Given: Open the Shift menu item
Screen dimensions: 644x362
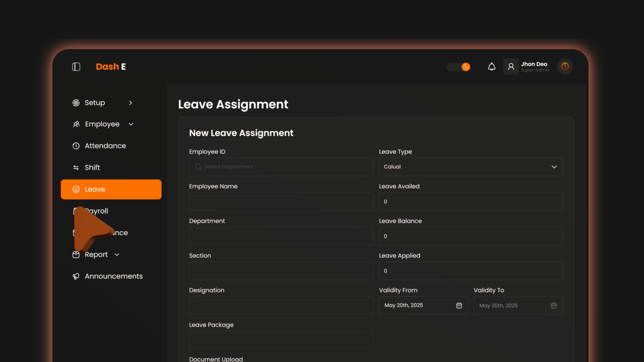Looking at the screenshot, I should pos(92,168).
